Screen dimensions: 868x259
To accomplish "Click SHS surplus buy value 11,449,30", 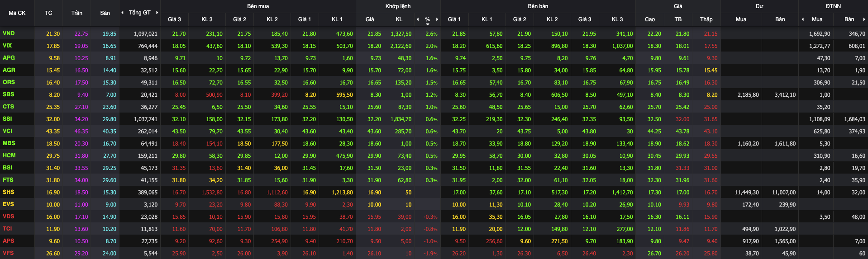I will tap(747, 193).
